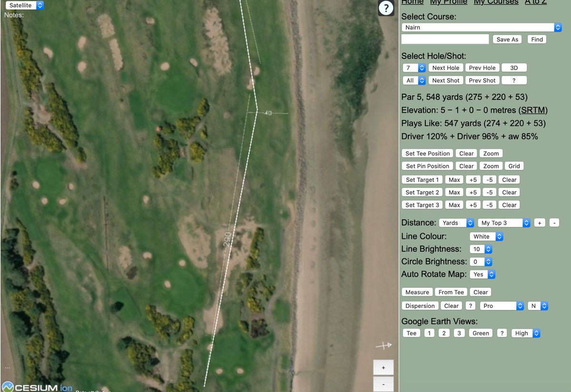571x392 pixels.
Task: Advance to Next Shot
Action: coord(446,80)
